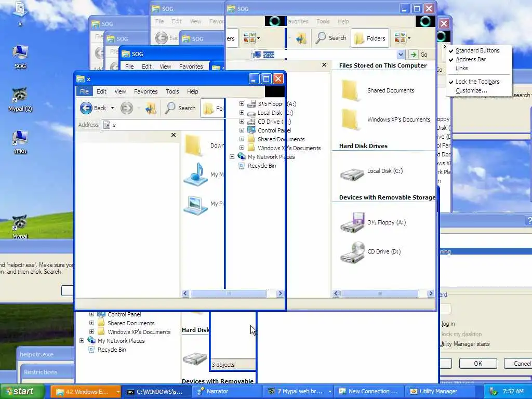Open the 3½ Floppy (A:) drive icon
The width and height of the screenshot is (532, 399).
tap(352, 222)
